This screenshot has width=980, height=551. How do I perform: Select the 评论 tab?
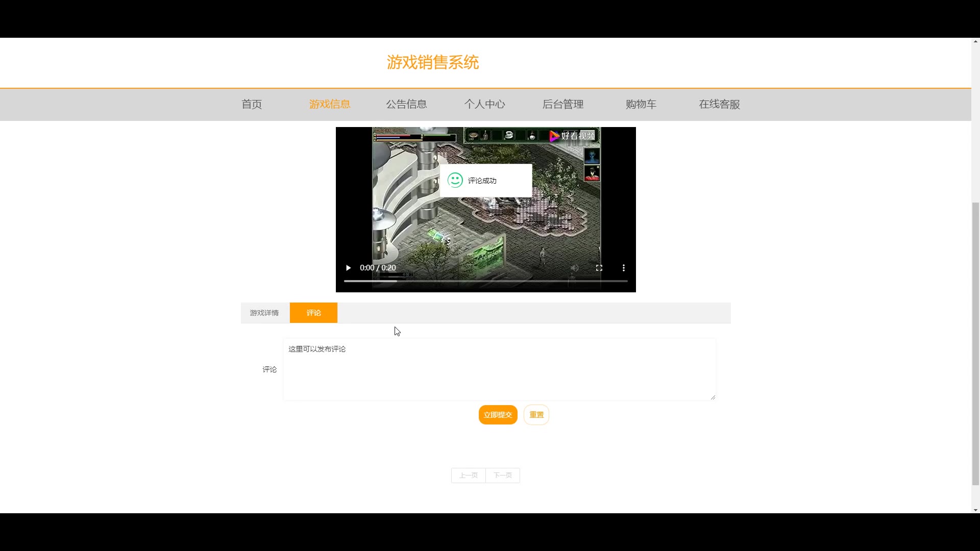(313, 313)
